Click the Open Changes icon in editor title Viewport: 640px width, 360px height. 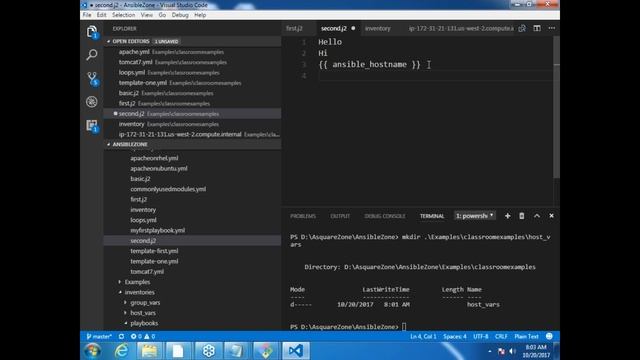pyautogui.click(x=522, y=28)
